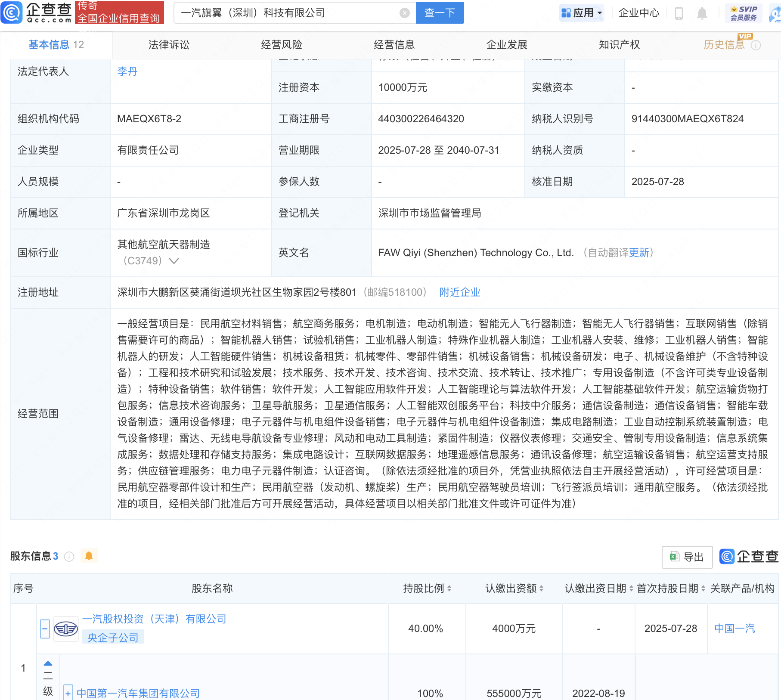Sort by 持股比例 column arrows
This screenshot has width=781, height=700.
[x=449, y=588]
